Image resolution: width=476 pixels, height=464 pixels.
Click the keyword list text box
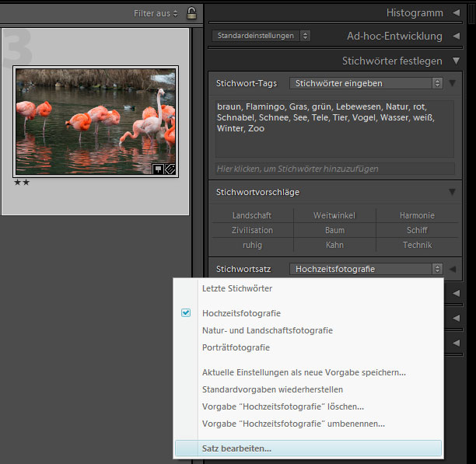tap(334, 128)
